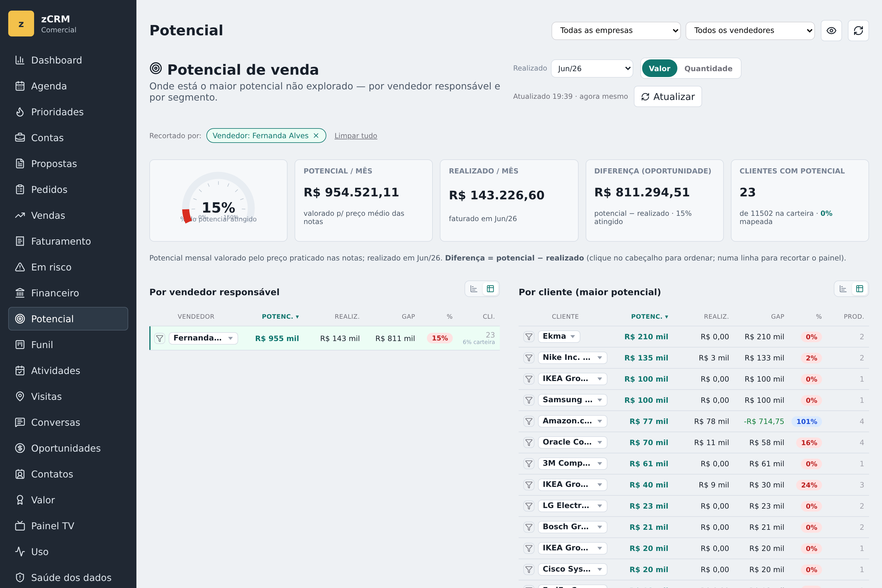Open Valor in the sidebar

point(68,500)
